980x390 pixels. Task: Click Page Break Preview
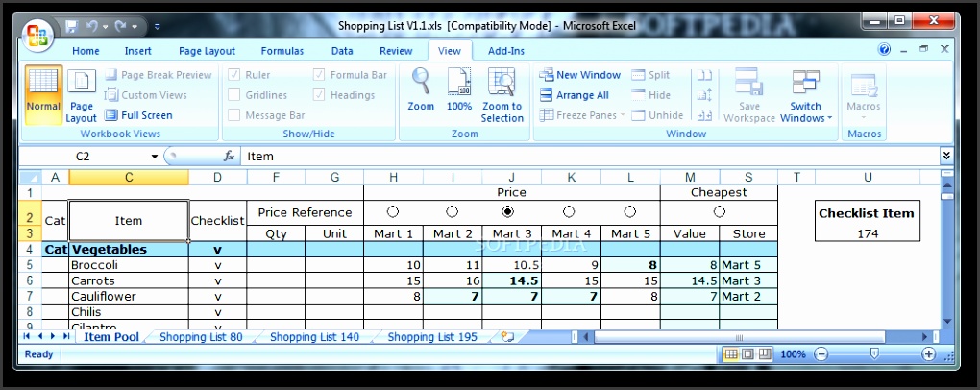click(x=159, y=75)
